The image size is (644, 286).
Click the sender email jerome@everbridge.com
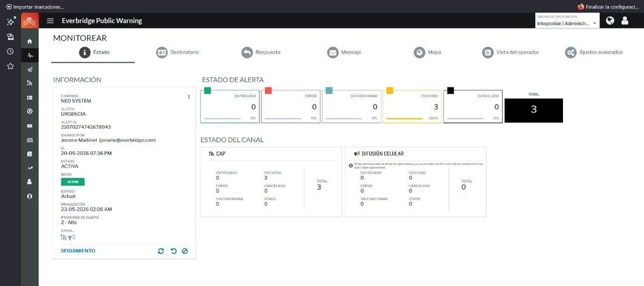tap(128, 140)
